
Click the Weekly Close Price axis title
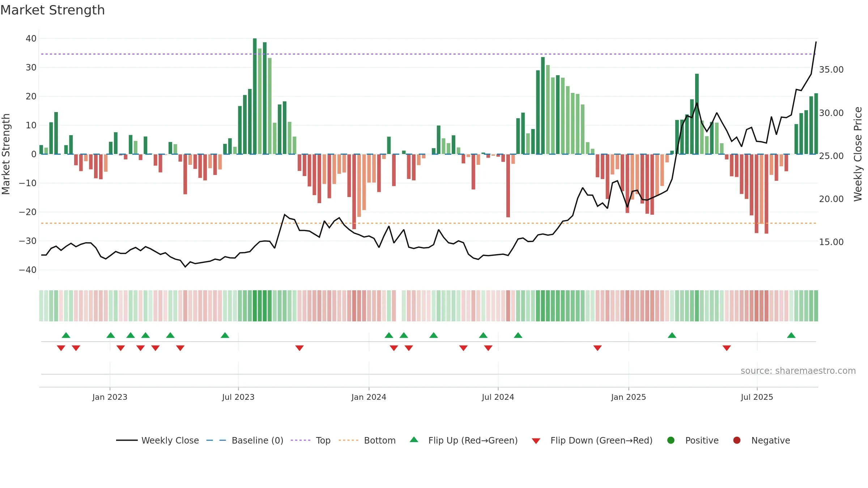tap(858, 154)
